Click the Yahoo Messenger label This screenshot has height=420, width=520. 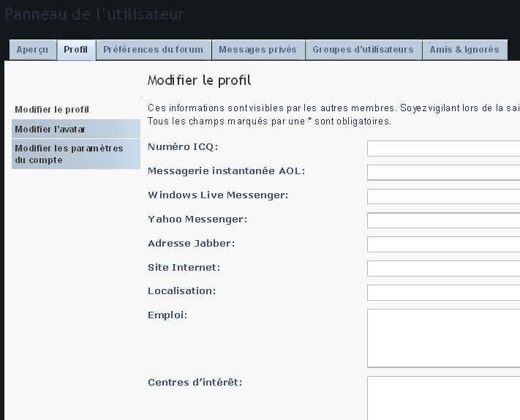pos(197,220)
